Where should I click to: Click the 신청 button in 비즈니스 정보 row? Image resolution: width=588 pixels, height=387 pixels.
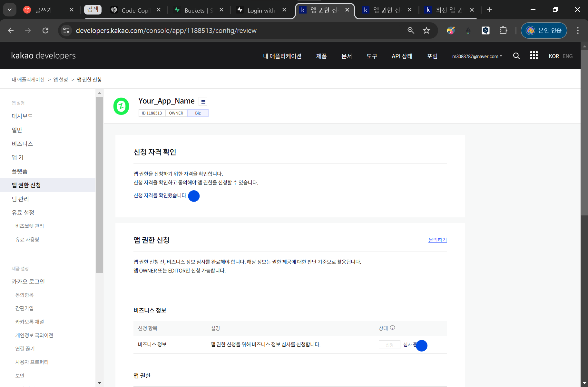click(389, 345)
